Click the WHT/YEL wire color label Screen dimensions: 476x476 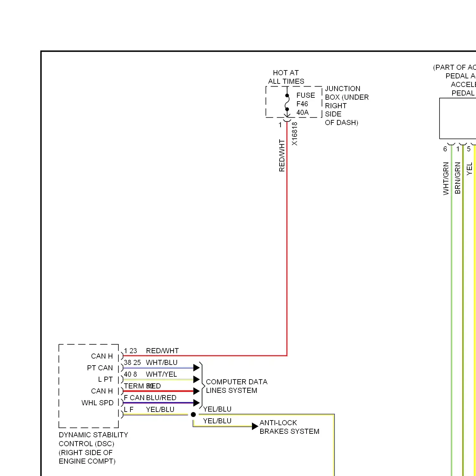point(161,374)
